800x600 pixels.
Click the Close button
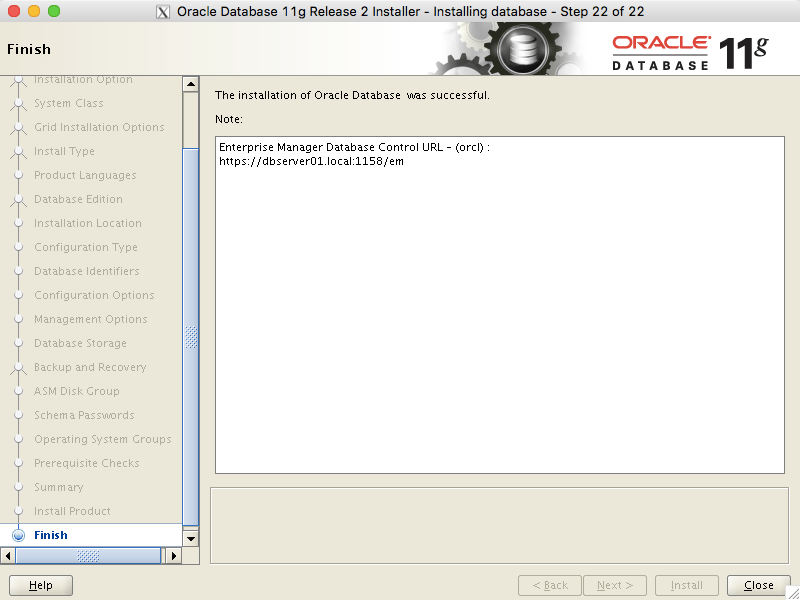(x=757, y=585)
